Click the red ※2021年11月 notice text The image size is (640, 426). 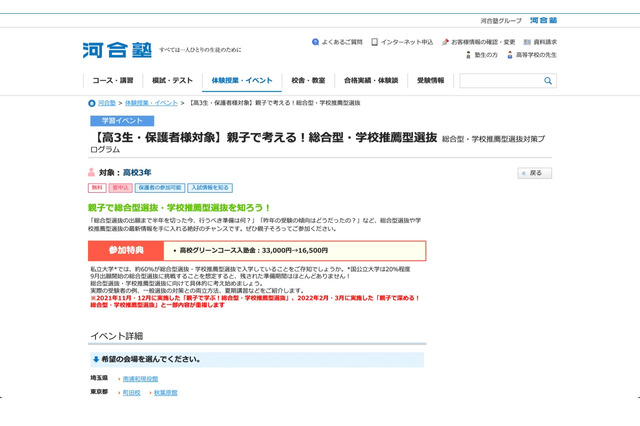tap(255, 302)
